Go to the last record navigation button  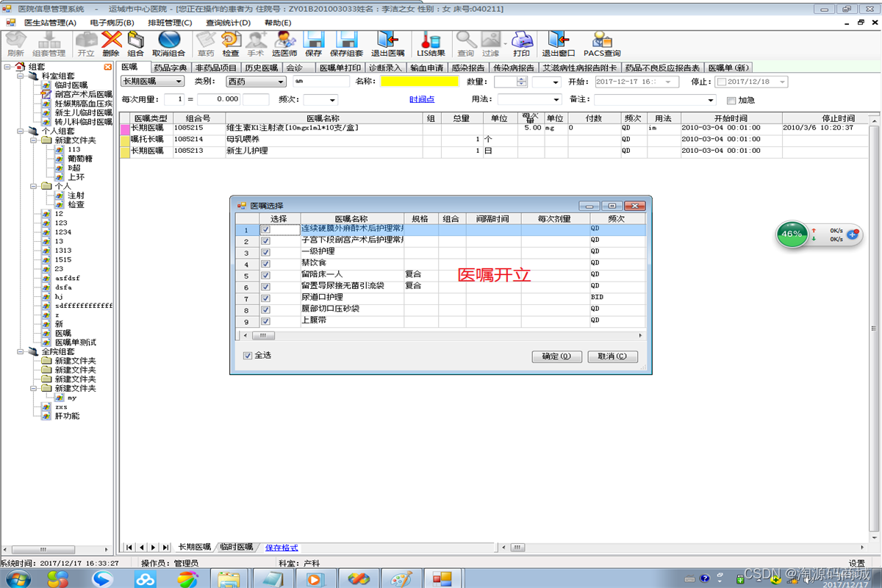(165, 548)
